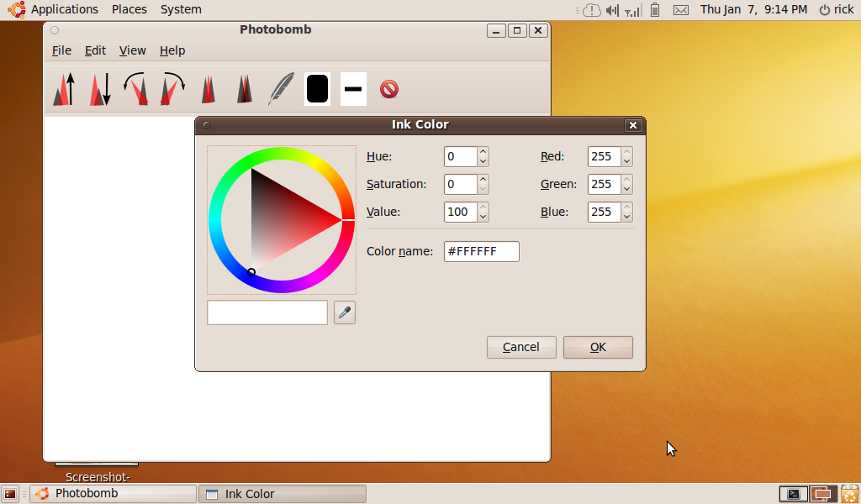The image size is (861, 504).
Task: Decrease the Hue value with down arrow
Action: [x=483, y=162]
